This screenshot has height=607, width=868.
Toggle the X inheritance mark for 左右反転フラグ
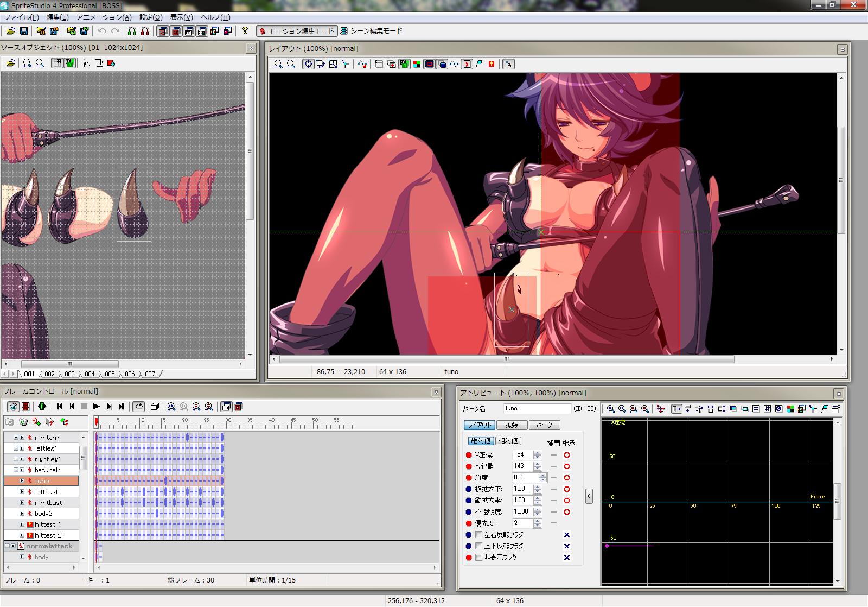coord(567,535)
